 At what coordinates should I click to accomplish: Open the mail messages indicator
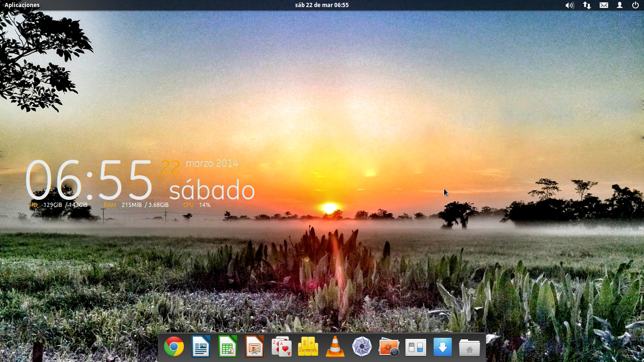pyautogui.click(x=604, y=5)
